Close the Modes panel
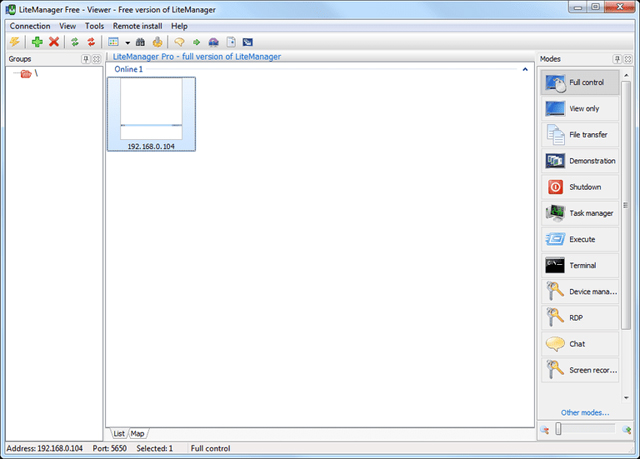The image size is (640, 459). pyautogui.click(x=628, y=59)
